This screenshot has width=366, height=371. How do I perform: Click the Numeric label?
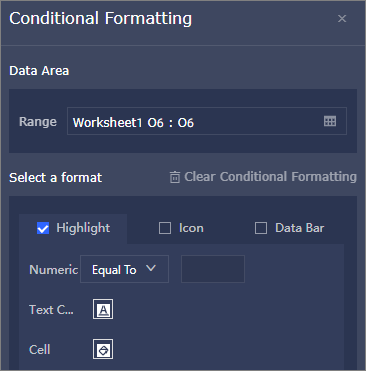tap(53, 269)
